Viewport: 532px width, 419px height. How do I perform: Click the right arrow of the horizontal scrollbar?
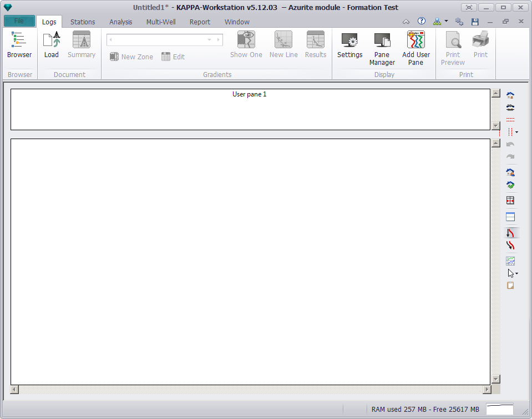tap(487, 390)
